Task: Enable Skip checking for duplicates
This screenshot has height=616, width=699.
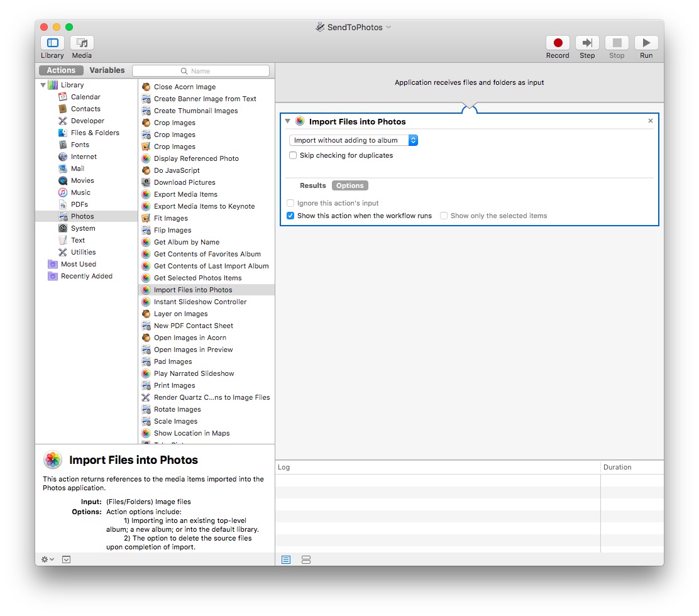Action: tap(293, 155)
